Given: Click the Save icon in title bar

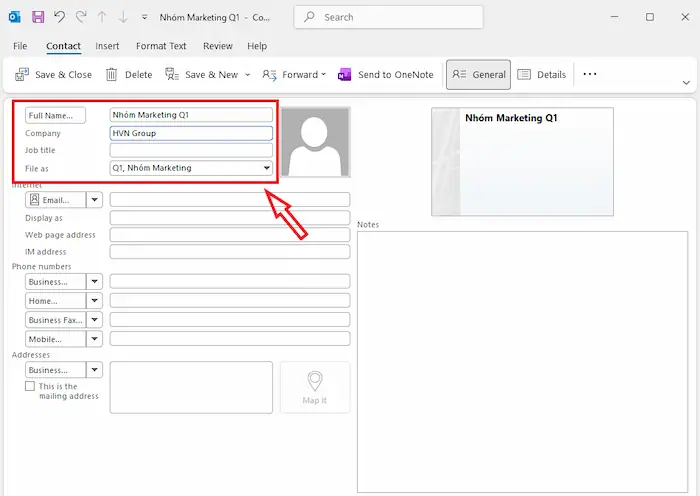Looking at the screenshot, I should 38,17.
